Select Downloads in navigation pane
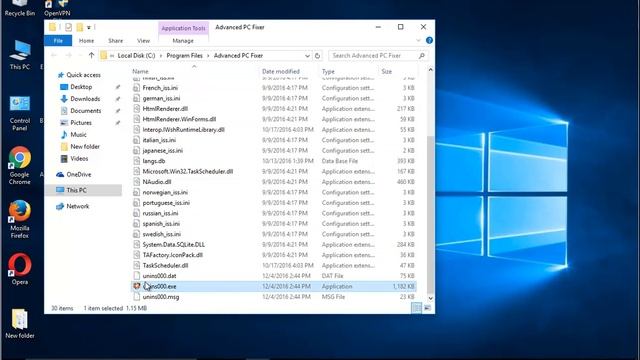Screen dimensions: 640x360 (x=85, y=99)
